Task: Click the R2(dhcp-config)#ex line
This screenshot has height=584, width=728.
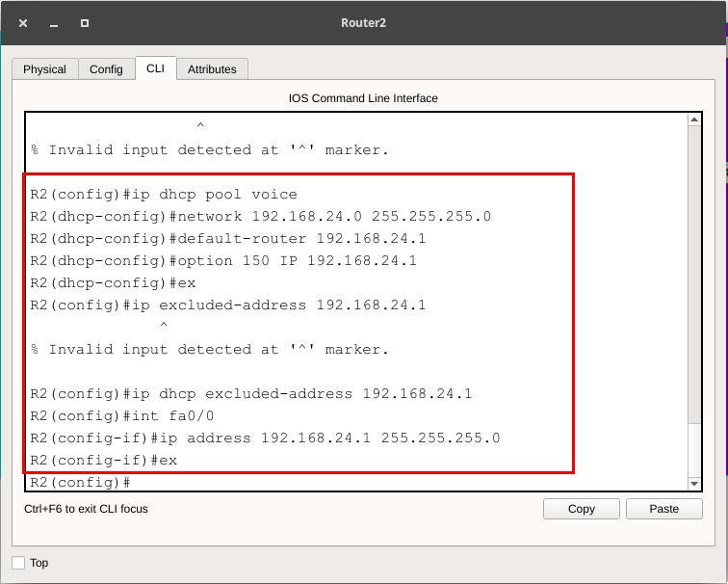Action: coord(113,283)
